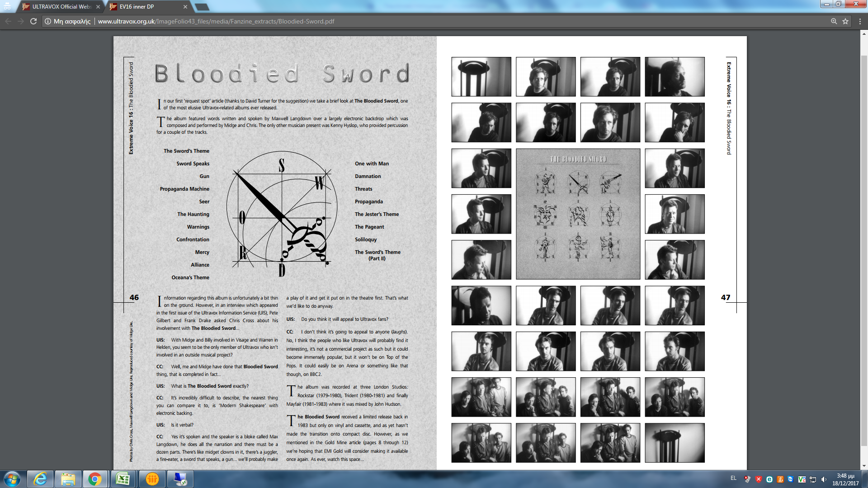Click the zoom magnifier in address bar

pyautogui.click(x=834, y=21)
